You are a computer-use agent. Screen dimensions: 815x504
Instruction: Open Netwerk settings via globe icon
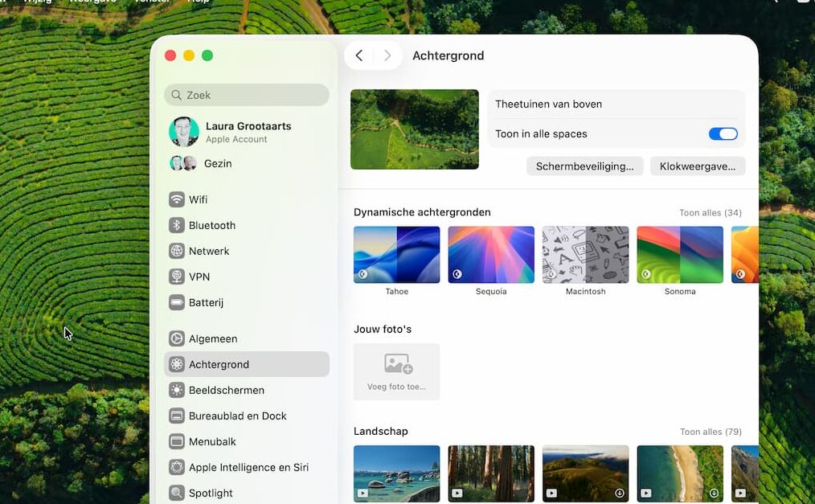click(x=177, y=251)
